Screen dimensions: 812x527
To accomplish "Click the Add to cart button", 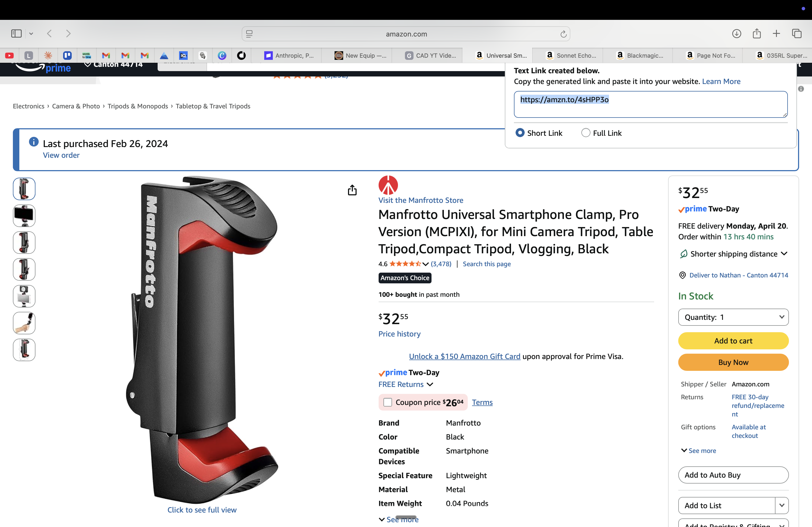I will (x=733, y=341).
